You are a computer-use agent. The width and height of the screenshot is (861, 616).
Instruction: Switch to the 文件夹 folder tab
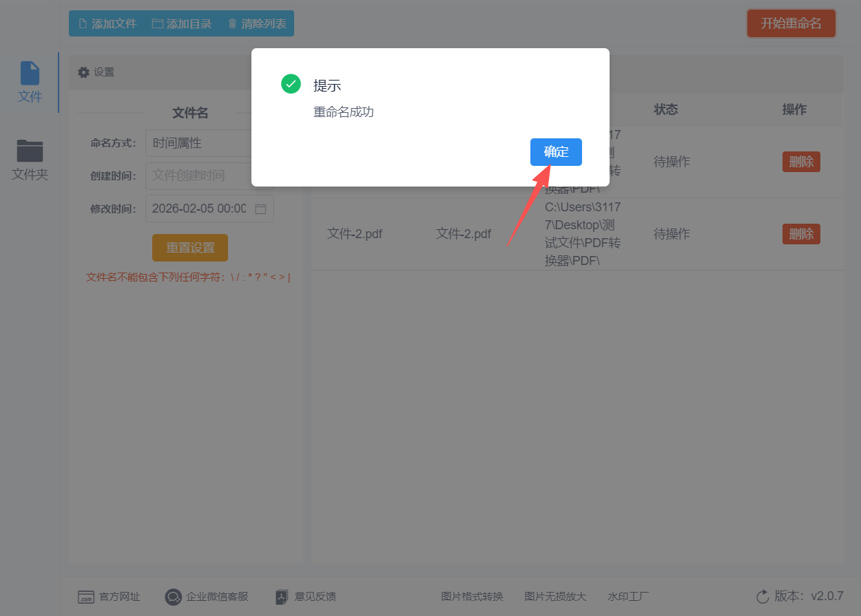point(30,158)
